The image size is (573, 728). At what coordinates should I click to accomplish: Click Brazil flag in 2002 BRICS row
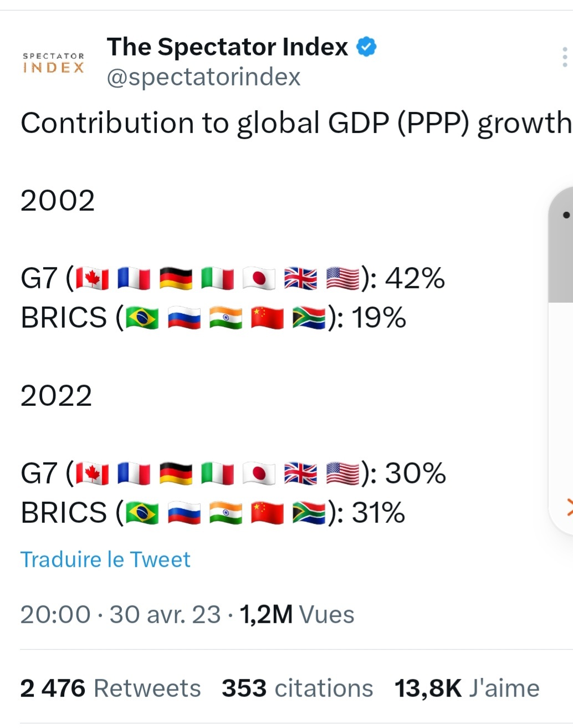142,318
